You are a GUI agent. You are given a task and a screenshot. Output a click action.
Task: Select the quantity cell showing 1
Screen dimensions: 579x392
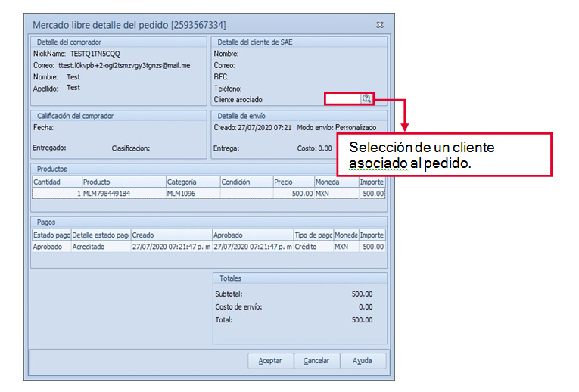pyautogui.click(x=57, y=194)
